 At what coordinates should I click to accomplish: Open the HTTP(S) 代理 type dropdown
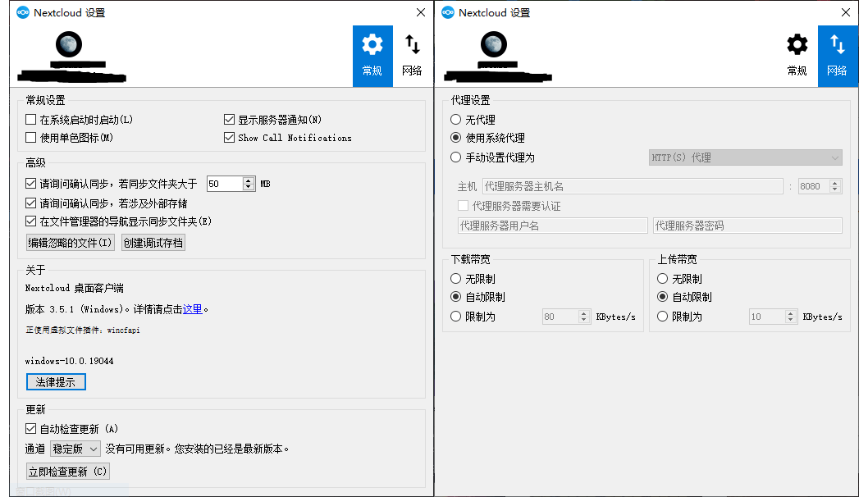(x=745, y=157)
